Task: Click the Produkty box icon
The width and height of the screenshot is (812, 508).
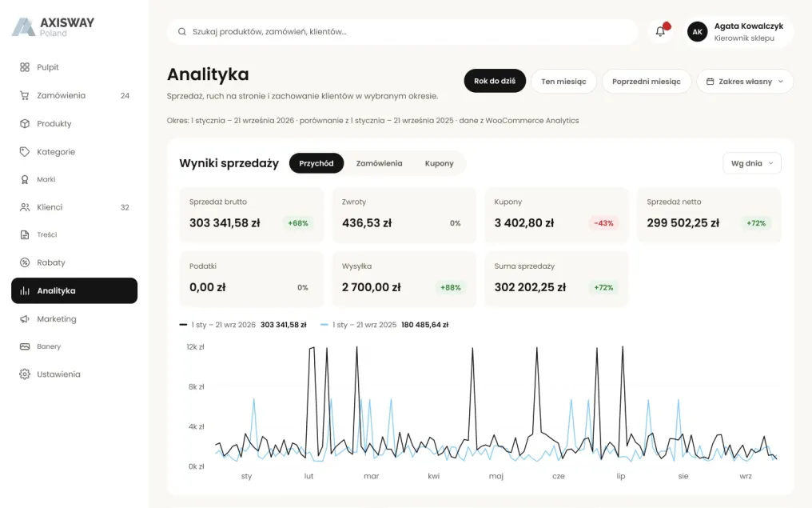Action: 24,123
